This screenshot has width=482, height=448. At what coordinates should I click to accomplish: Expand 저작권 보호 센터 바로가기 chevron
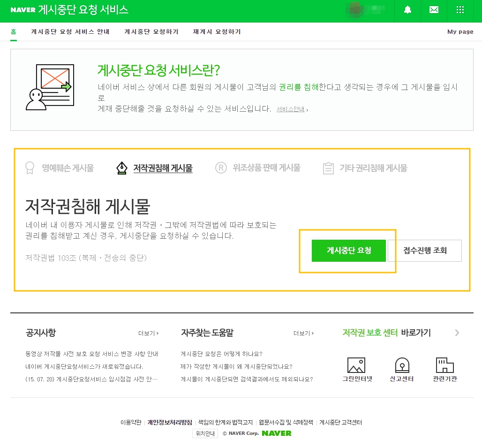(x=457, y=333)
